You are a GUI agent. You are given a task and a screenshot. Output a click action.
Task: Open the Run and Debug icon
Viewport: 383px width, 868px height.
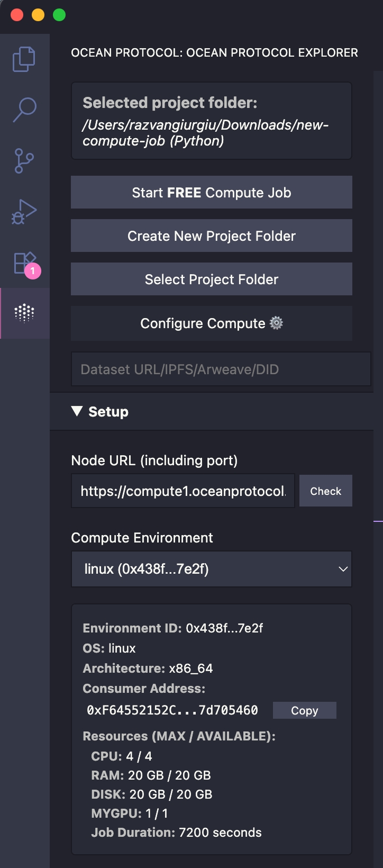pyautogui.click(x=24, y=211)
